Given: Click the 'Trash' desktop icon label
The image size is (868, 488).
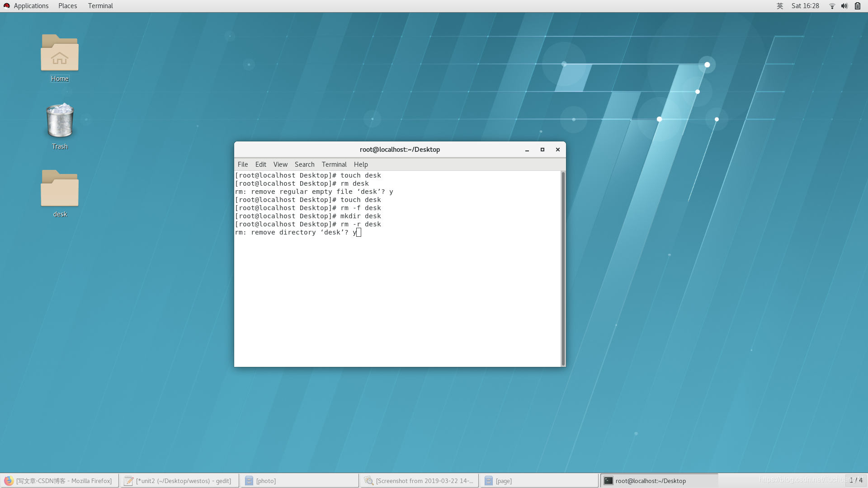Looking at the screenshot, I should 60,146.
